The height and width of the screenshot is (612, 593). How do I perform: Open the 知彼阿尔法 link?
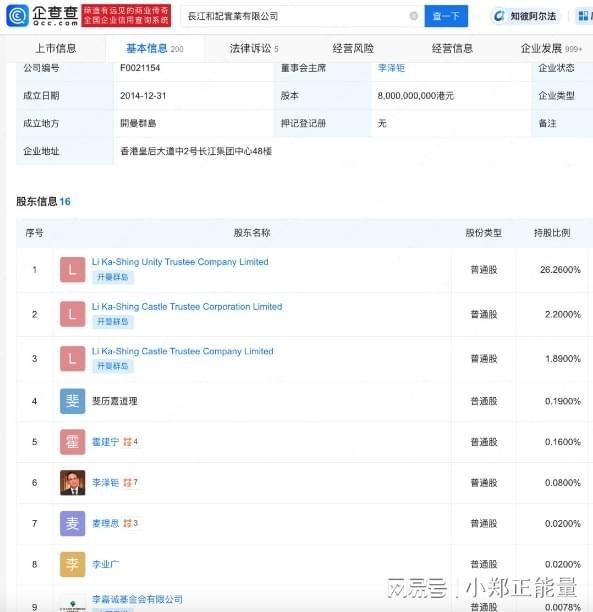pyautogui.click(x=533, y=16)
